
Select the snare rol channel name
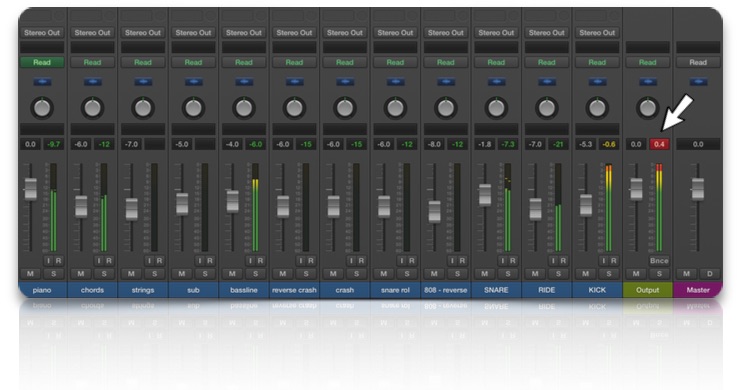(x=395, y=290)
